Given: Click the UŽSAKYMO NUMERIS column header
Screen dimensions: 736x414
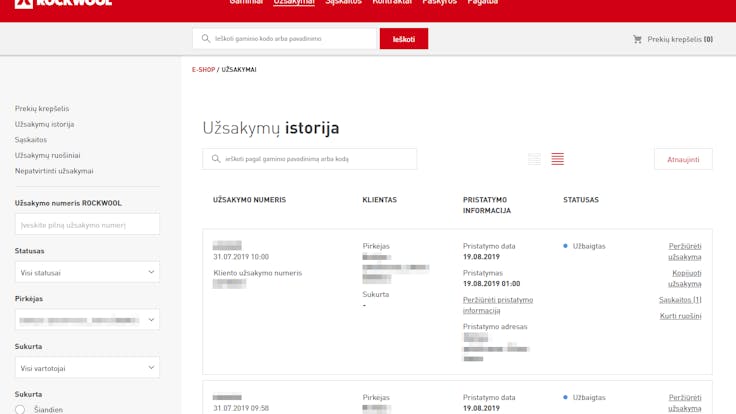Looking at the screenshot, I should (x=249, y=200).
